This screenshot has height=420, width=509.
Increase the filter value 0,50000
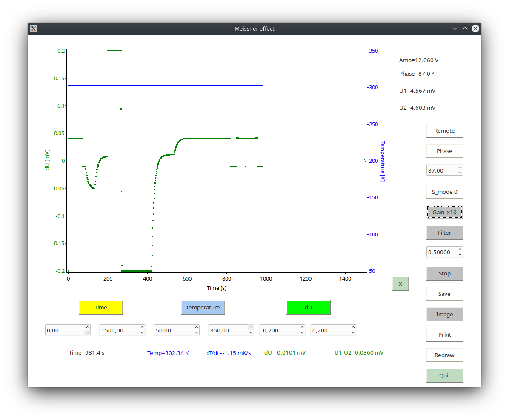pyautogui.click(x=460, y=250)
